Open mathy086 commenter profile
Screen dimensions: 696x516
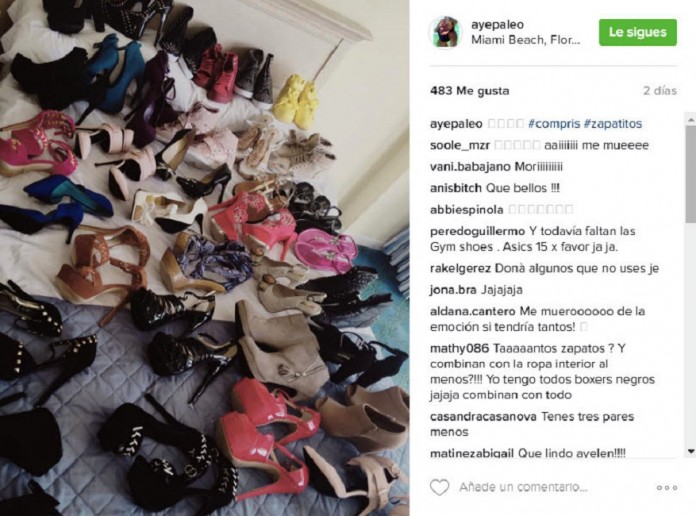click(459, 349)
